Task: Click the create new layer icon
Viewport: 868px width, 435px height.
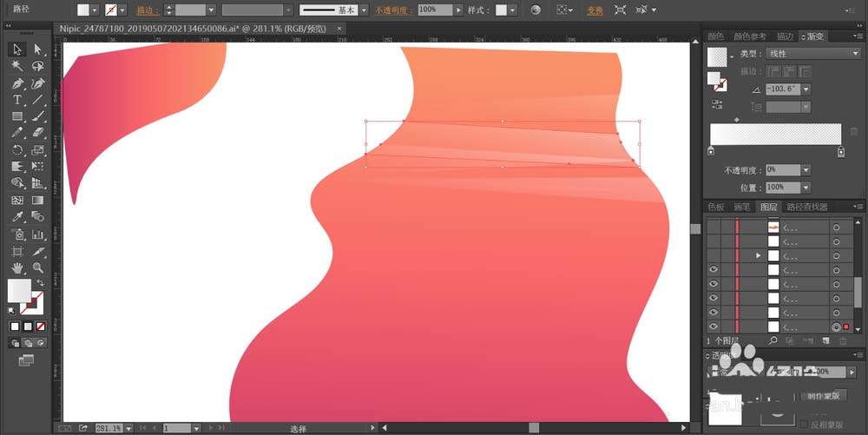Action: point(826,340)
